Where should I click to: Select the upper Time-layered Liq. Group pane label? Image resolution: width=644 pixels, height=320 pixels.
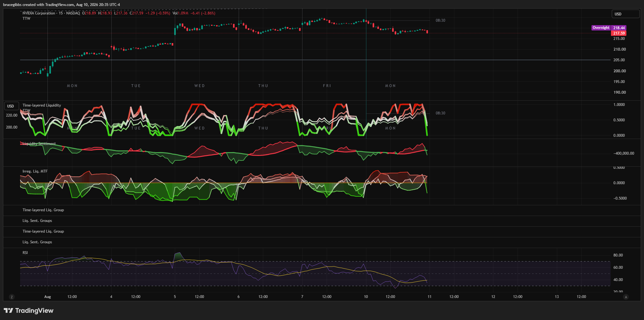43,210
